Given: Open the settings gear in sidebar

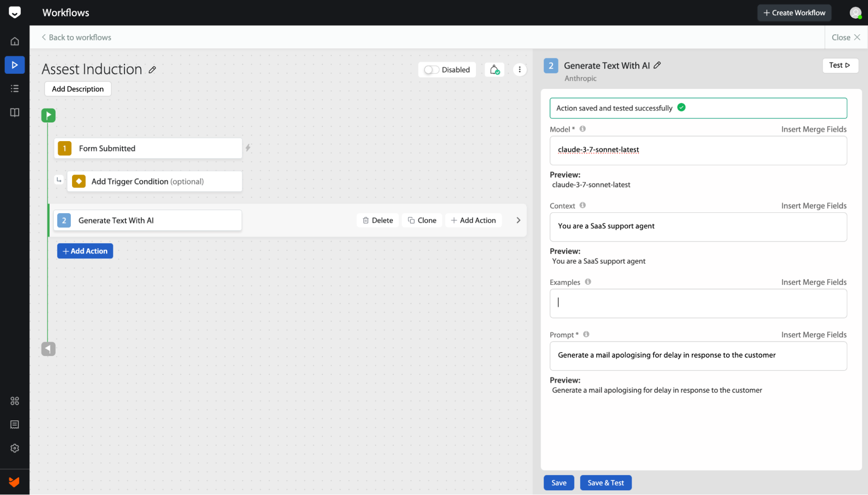Looking at the screenshot, I should click(15, 448).
